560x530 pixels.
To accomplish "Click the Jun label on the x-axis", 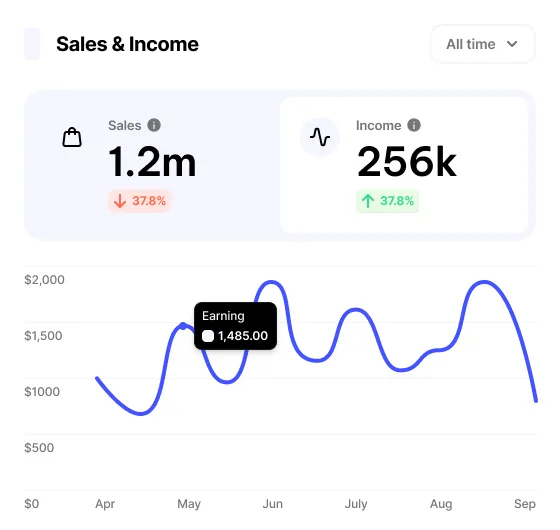I will click(x=272, y=504).
